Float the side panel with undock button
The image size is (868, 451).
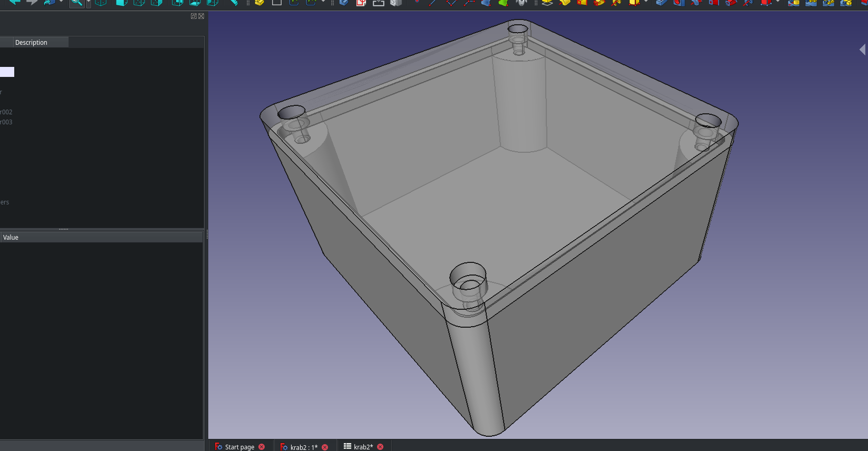tap(194, 16)
